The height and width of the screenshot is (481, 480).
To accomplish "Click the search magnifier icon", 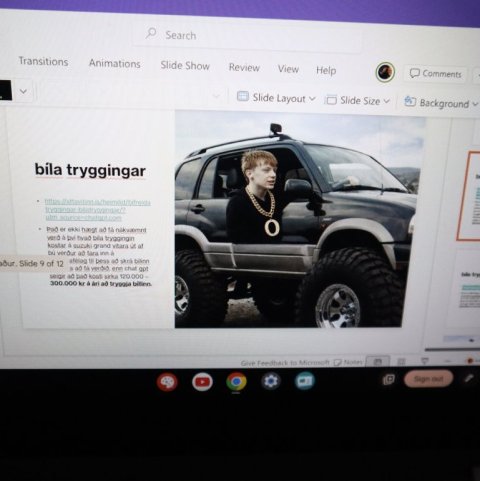I will 151,33.
